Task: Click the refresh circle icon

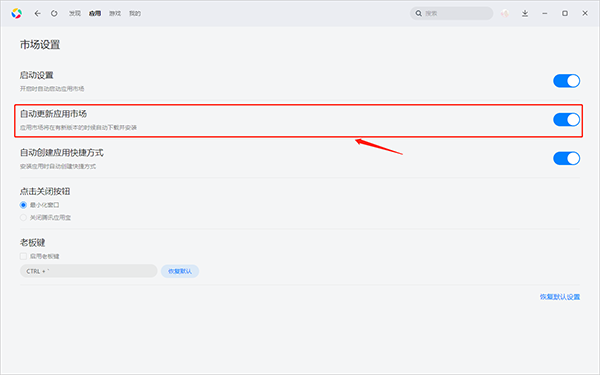Action: coord(54,13)
